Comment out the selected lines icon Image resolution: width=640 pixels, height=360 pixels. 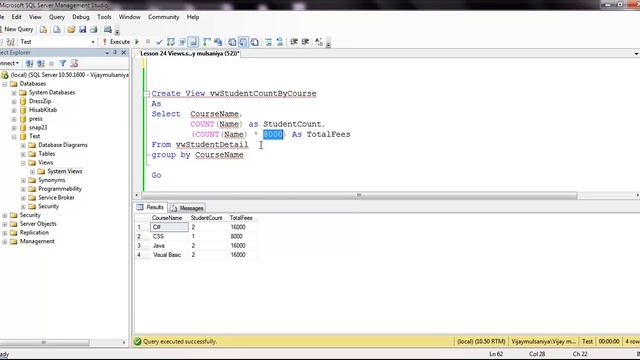[269, 42]
